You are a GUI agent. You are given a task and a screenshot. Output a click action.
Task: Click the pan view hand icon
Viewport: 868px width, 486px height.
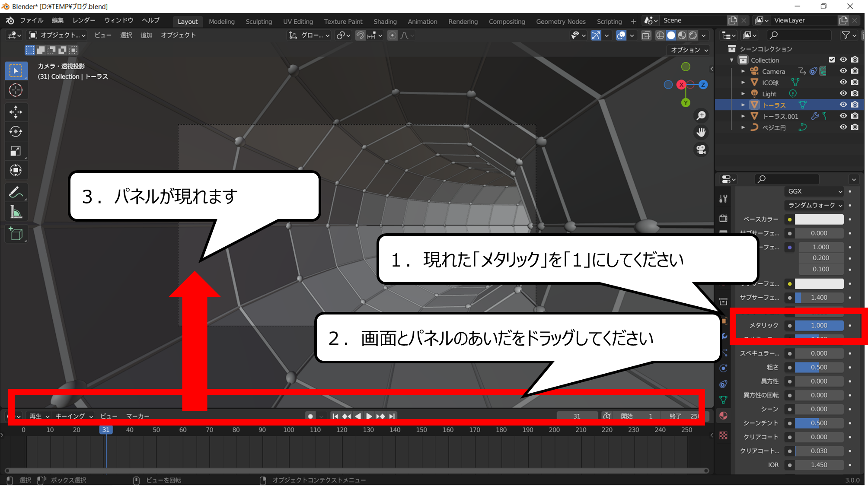(x=701, y=133)
